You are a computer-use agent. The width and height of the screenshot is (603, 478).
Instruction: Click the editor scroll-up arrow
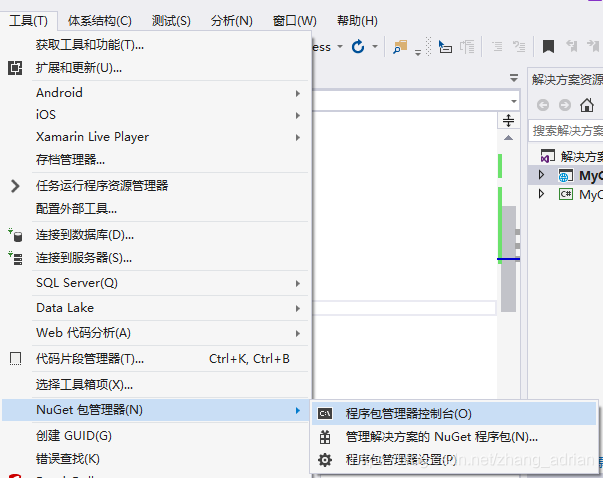pyautogui.click(x=508, y=138)
